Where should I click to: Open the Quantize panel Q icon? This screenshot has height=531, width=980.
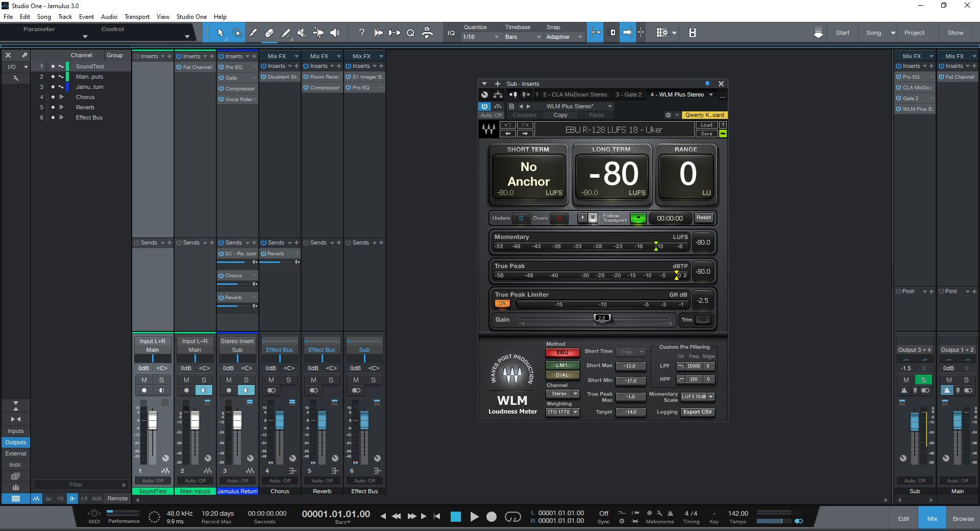(410, 33)
